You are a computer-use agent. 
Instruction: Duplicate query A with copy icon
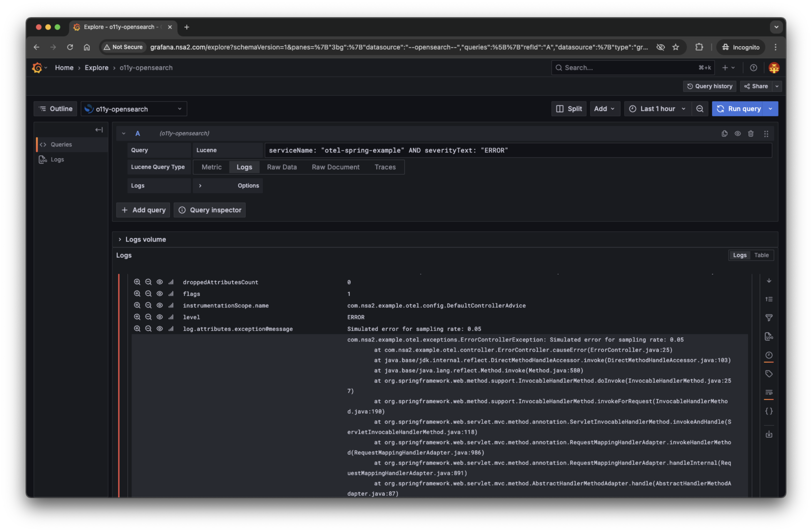pos(724,133)
